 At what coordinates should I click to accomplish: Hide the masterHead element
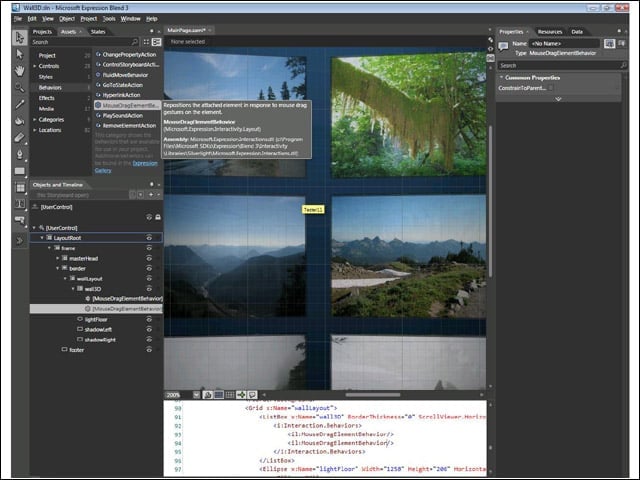[x=149, y=258]
